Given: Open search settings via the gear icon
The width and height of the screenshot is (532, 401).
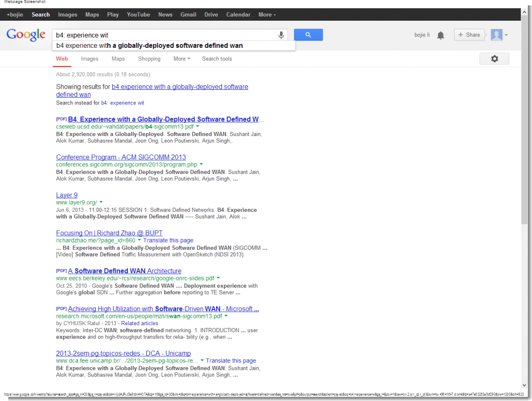Looking at the screenshot, I should (494, 59).
